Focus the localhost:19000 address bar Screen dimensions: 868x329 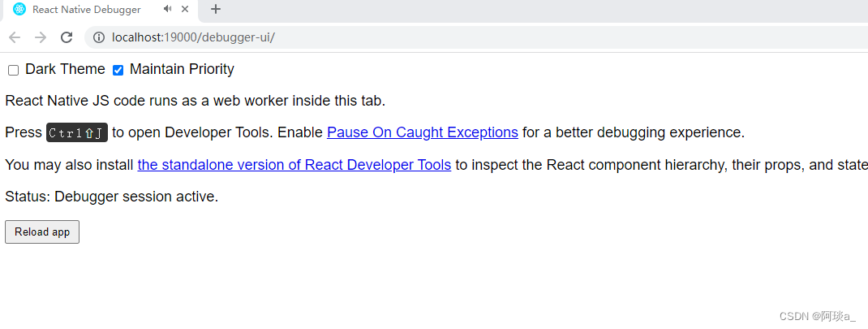click(476, 37)
